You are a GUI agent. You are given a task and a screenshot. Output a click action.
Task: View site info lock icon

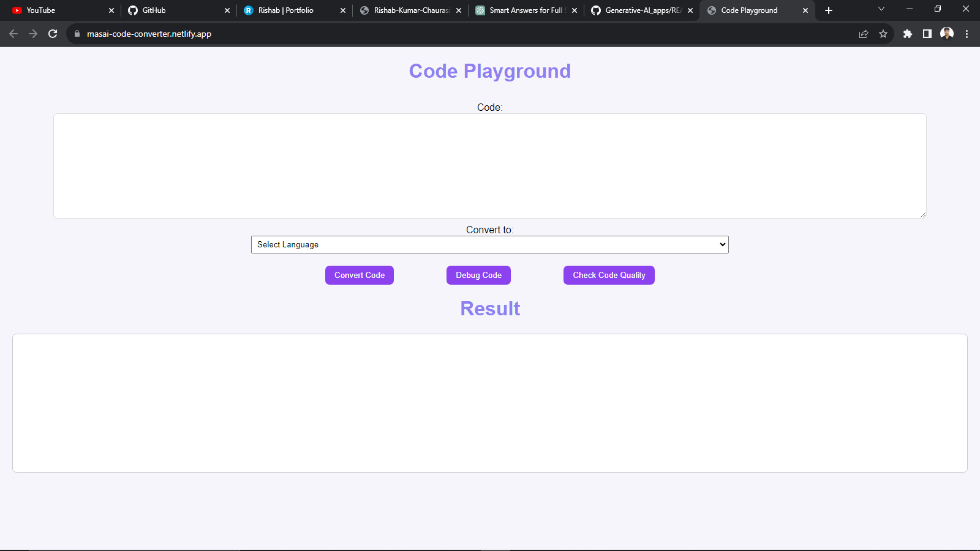click(x=77, y=34)
